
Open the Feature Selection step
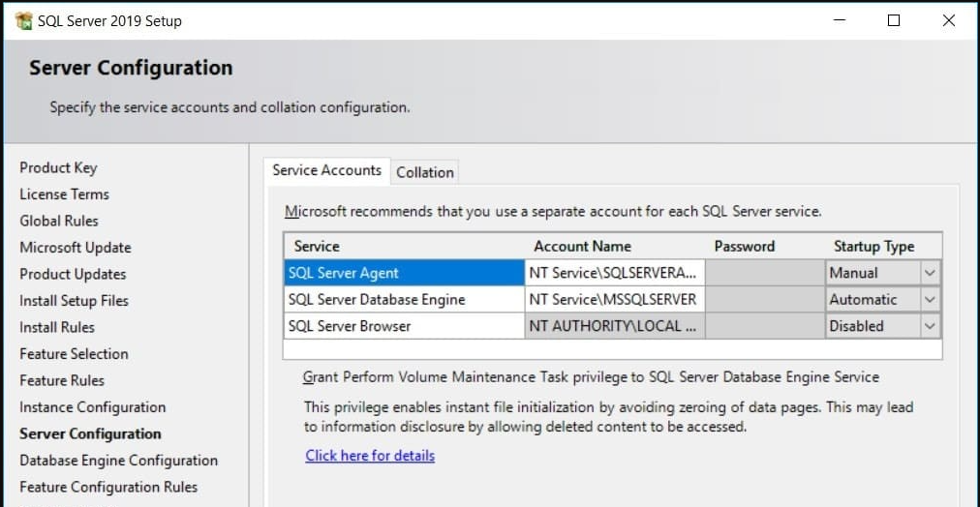tap(74, 354)
